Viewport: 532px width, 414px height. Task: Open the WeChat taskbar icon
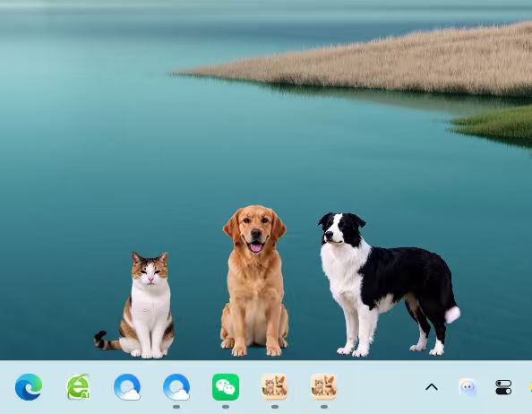[x=226, y=387]
